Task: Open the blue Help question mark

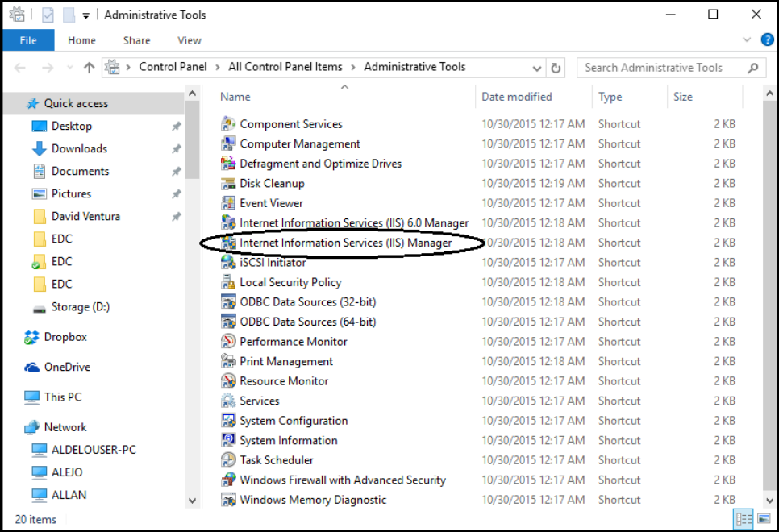Action: [x=767, y=39]
